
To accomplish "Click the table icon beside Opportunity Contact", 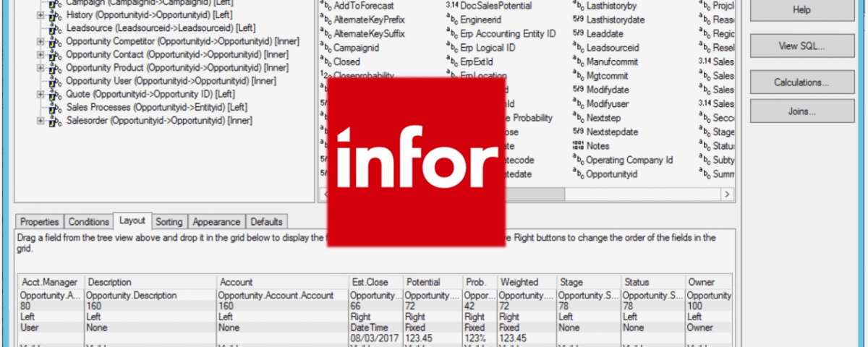I will click(x=56, y=54).
